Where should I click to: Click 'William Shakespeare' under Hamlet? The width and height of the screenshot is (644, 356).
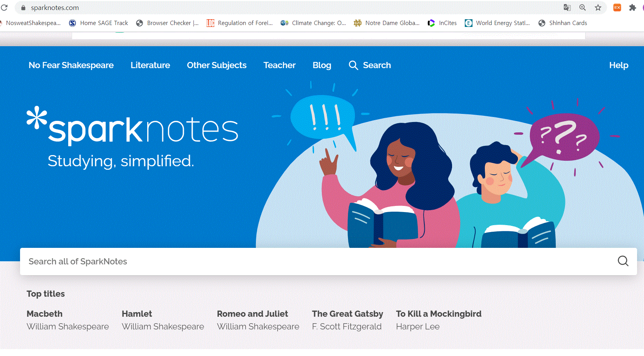point(163,326)
